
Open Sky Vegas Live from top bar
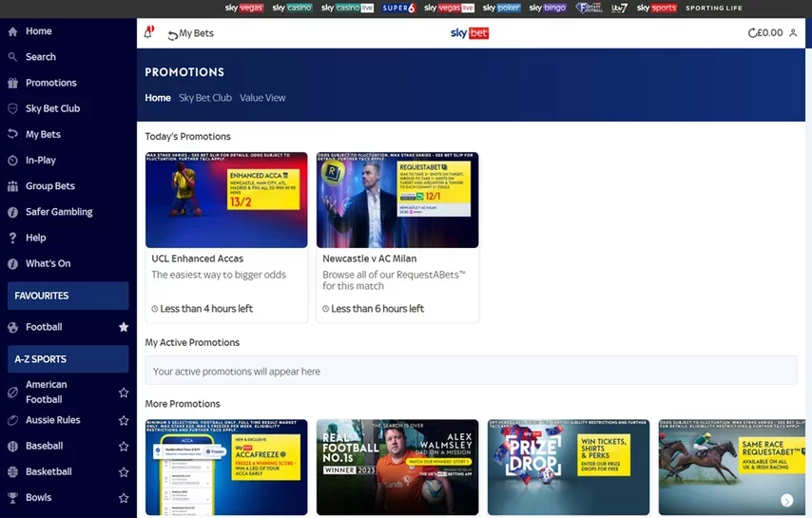tap(449, 8)
